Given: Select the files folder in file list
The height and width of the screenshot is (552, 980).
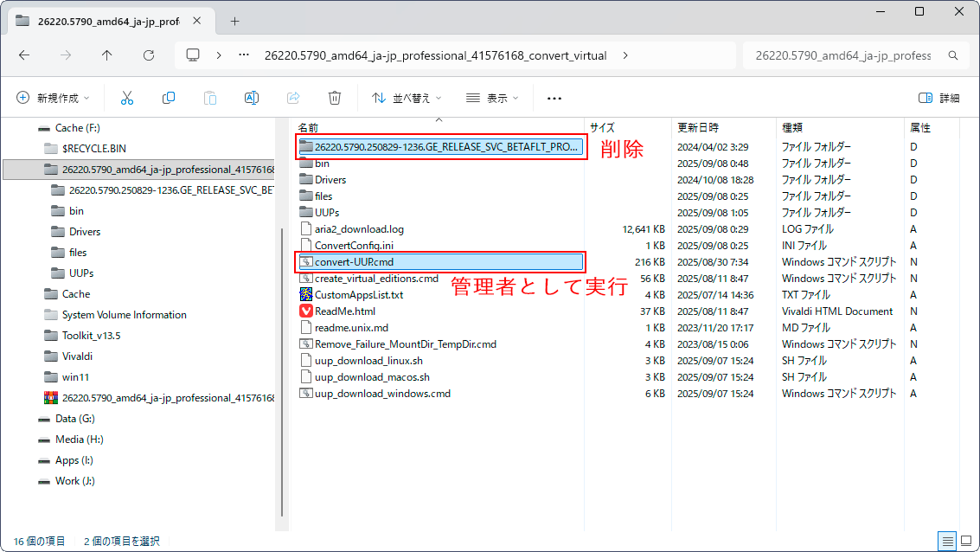Looking at the screenshot, I should [323, 196].
